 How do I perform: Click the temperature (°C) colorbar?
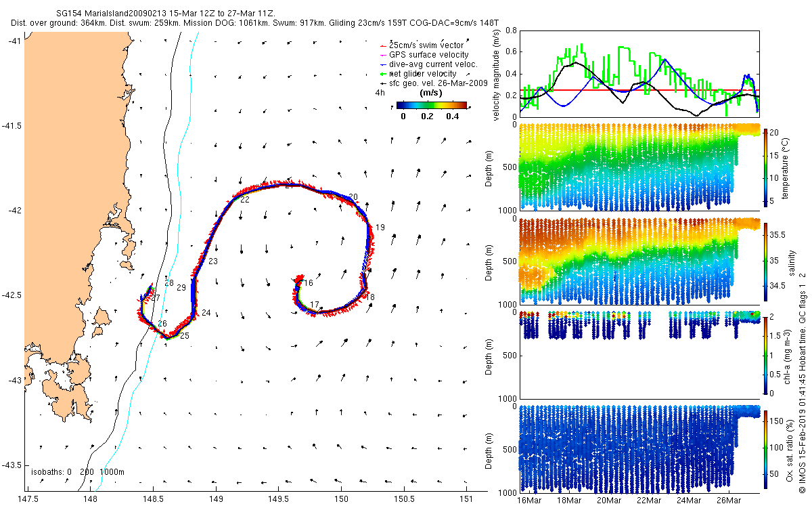pos(767,167)
